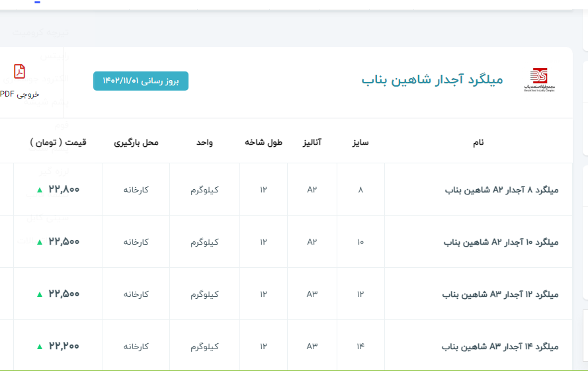This screenshot has height=371, width=588.
Task: Open میلگرد 10 آجدار A2 شاهین بناب
Action: [x=501, y=242]
